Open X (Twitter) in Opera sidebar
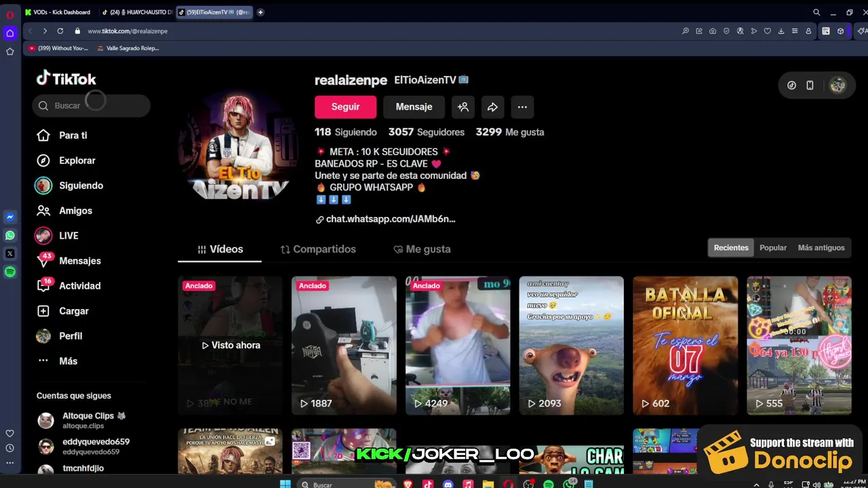 click(x=9, y=253)
